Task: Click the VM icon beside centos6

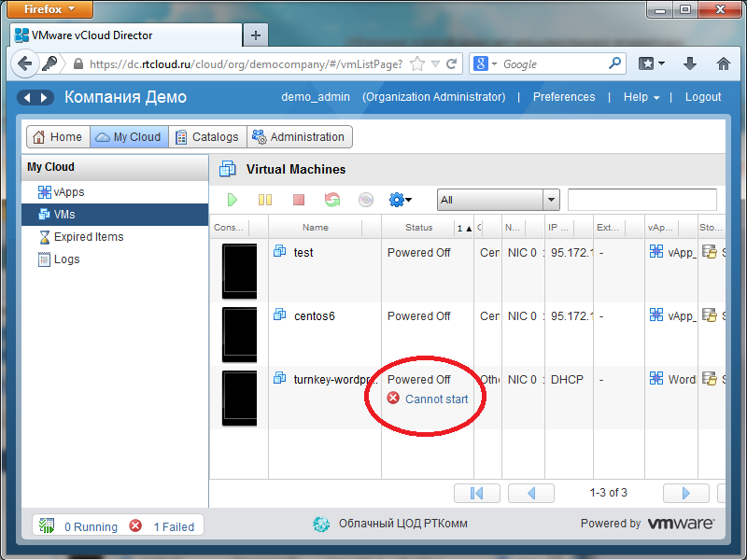Action: (279, 315)
